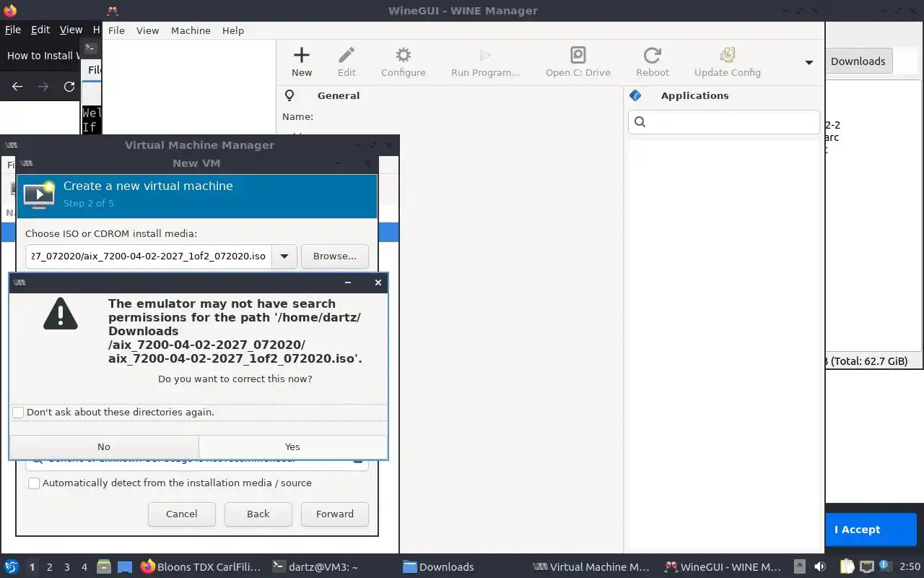
Task: Minimize the permissions warning dialog
Action: pyautogui.click(x=348, y=282)
